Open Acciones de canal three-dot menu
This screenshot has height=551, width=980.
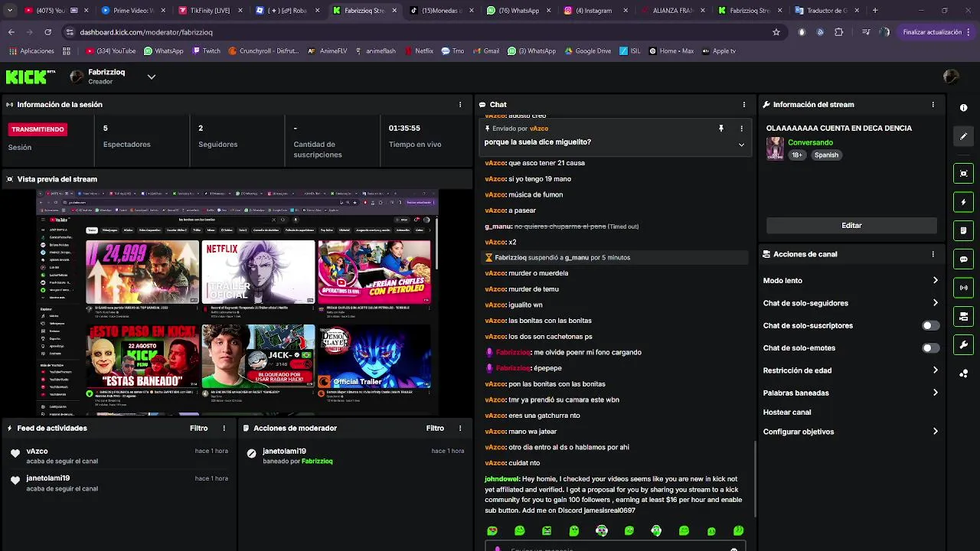point(933,254)
